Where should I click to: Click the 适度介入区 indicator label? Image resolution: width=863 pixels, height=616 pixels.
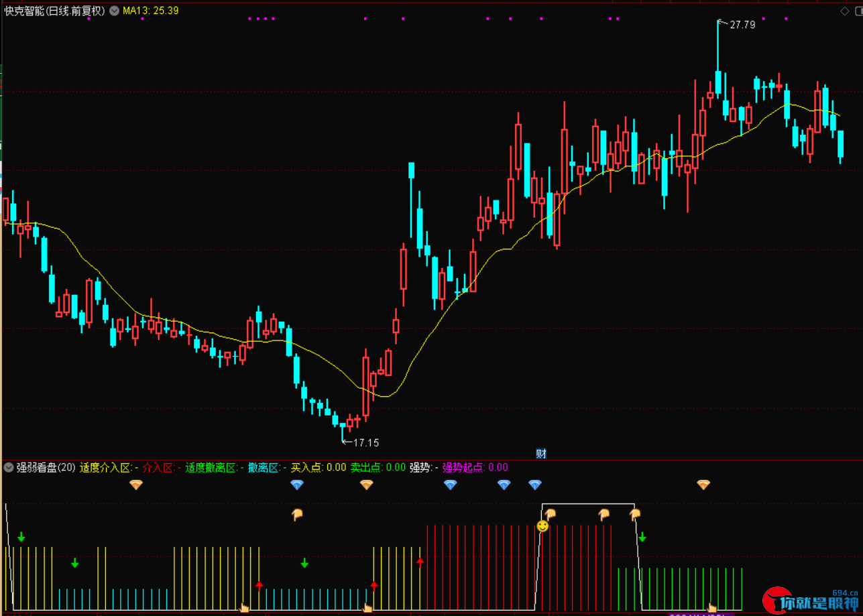click(x=109, y=467)
